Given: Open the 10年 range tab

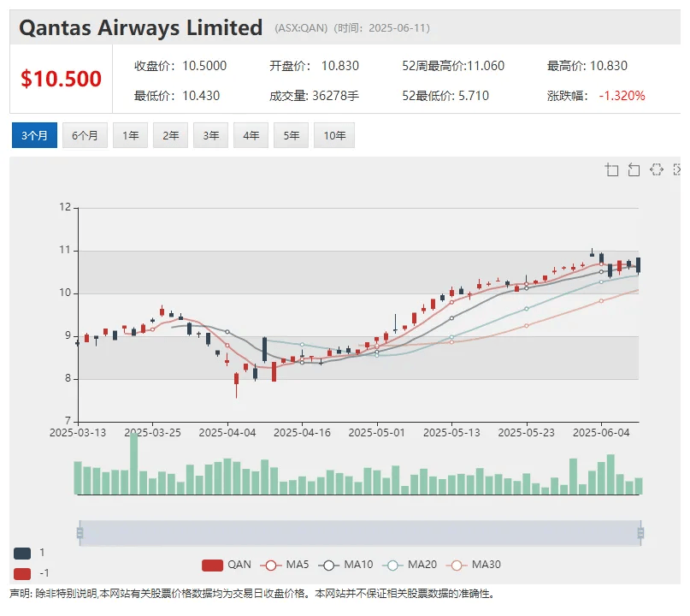Looking at the screenshot, I should pyautogui.click(x=334, y=135).
